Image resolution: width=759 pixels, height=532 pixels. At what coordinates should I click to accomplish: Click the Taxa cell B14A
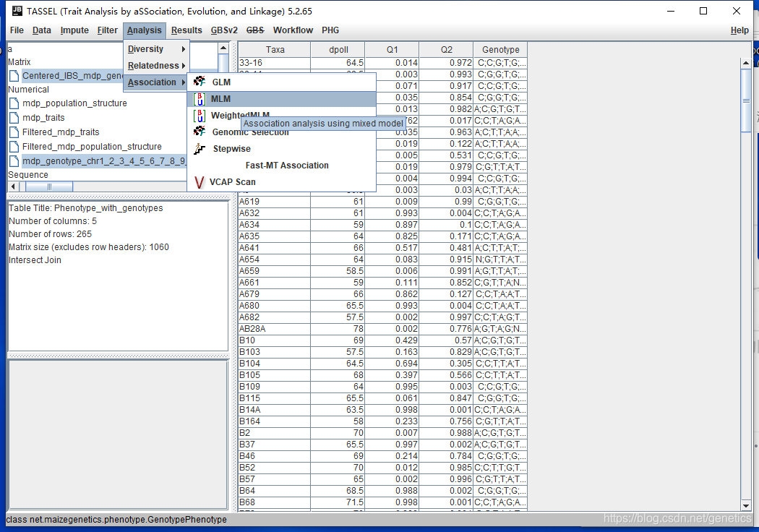tap(275, 410)
